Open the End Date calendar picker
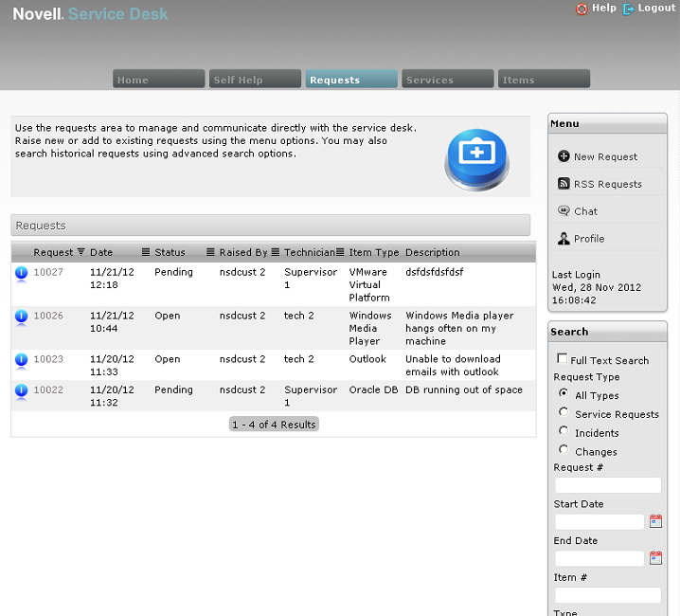The height and width of the screenshot is (616, 680). 655,557
